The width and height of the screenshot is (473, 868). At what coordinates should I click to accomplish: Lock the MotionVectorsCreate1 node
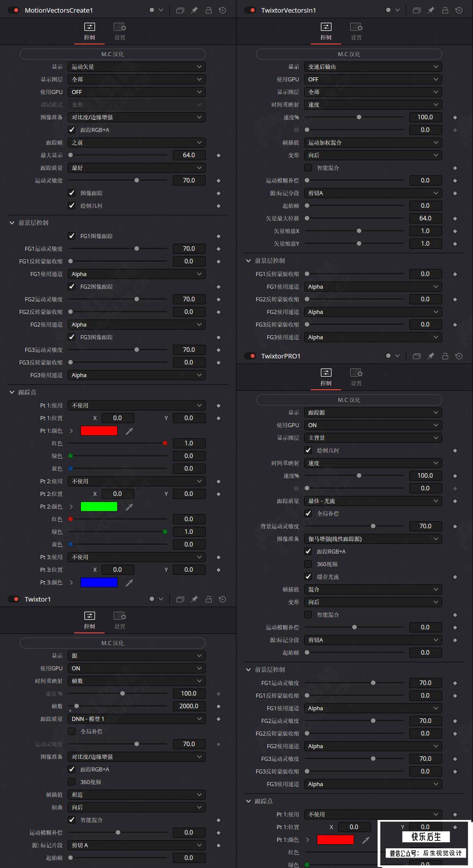pyautogui.click(x=208, y=10)
